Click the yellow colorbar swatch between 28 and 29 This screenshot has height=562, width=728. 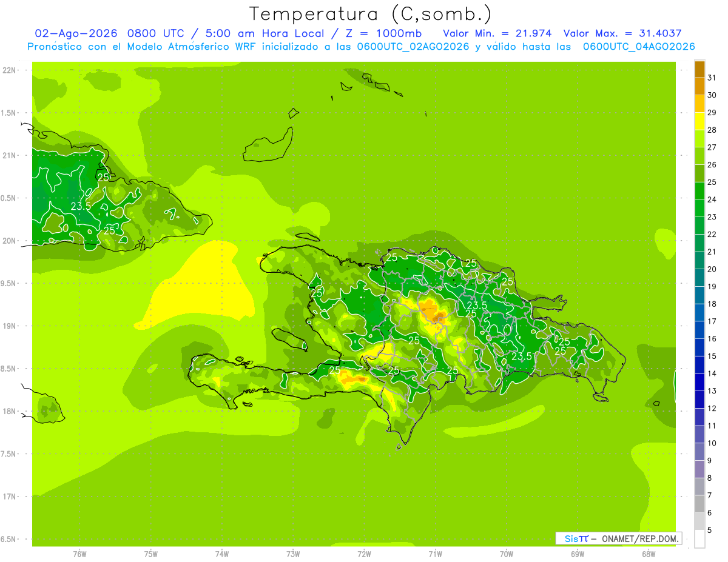[699, 121]
